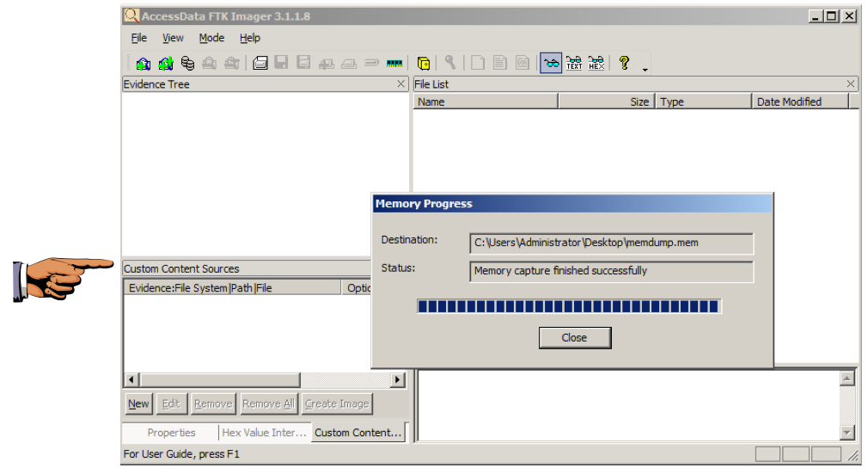
Task: Click the disabled Edit button
Action: pos(171,403)
